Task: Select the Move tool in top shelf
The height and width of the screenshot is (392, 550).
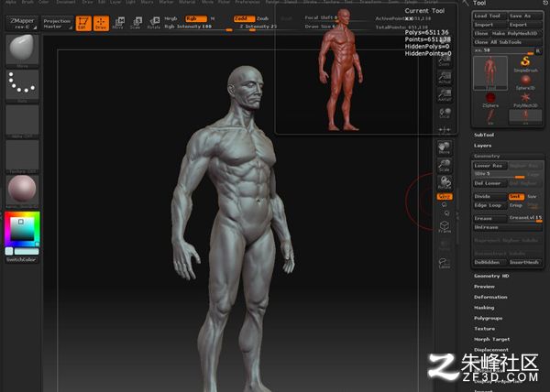Action: 118,23
